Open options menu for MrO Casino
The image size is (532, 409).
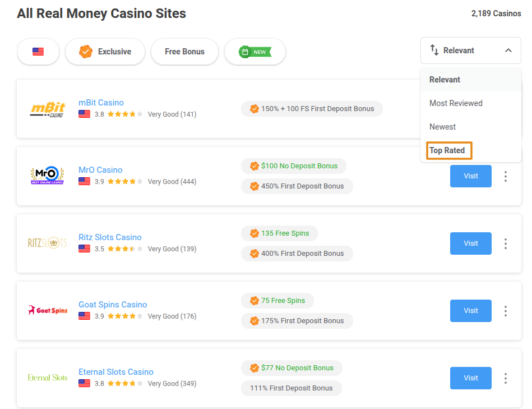[x=506, y=176]
